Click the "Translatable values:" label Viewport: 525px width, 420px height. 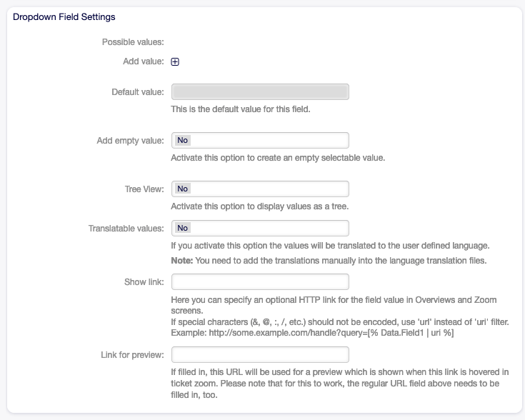click(126, 229)
